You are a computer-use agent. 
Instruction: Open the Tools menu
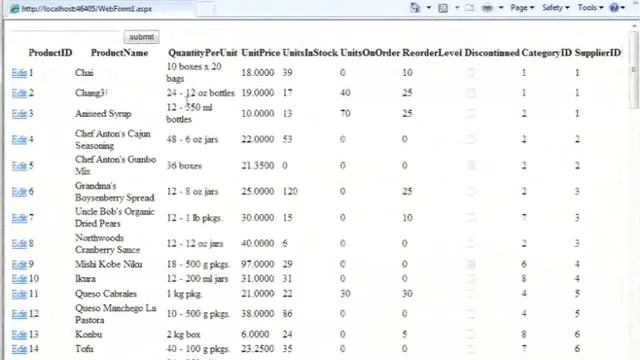590,8
